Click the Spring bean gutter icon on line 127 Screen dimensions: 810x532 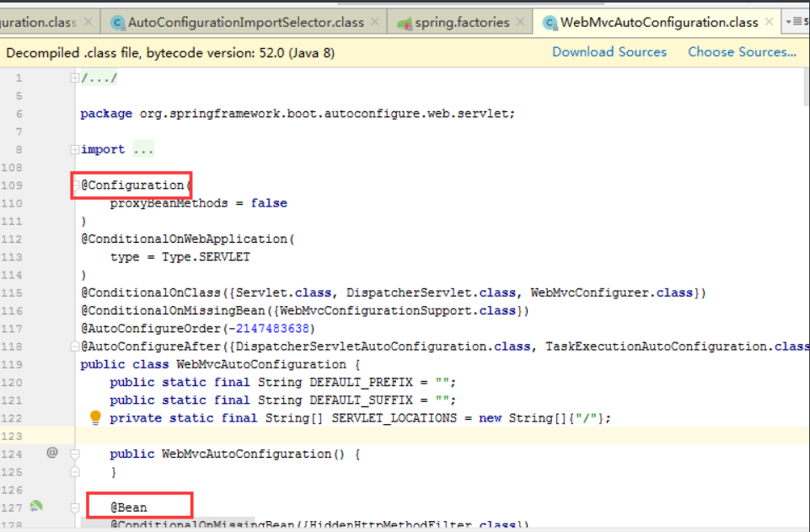[35, 506]
